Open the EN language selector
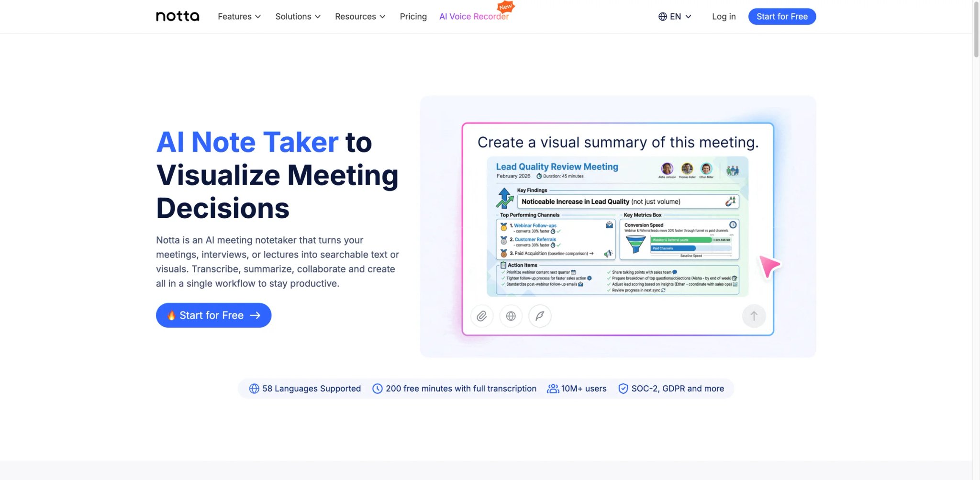This screenshot has width=980, height=480. click(675, 16)
